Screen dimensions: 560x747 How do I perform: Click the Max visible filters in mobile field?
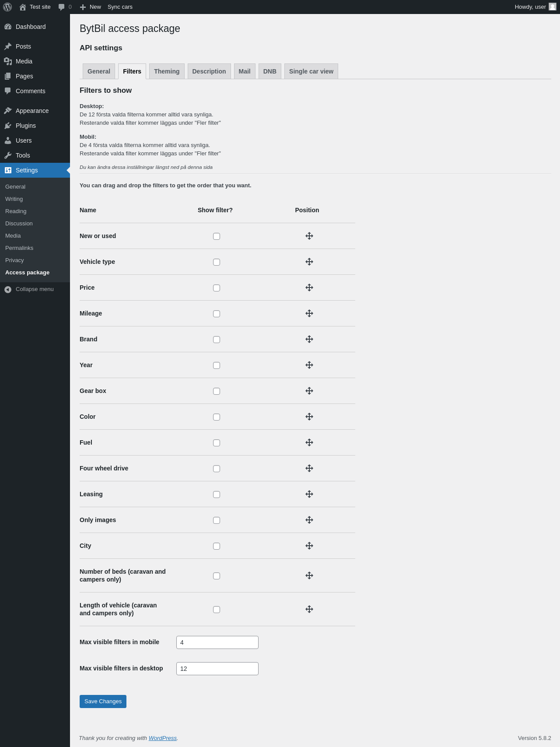[x=217, y=642]
